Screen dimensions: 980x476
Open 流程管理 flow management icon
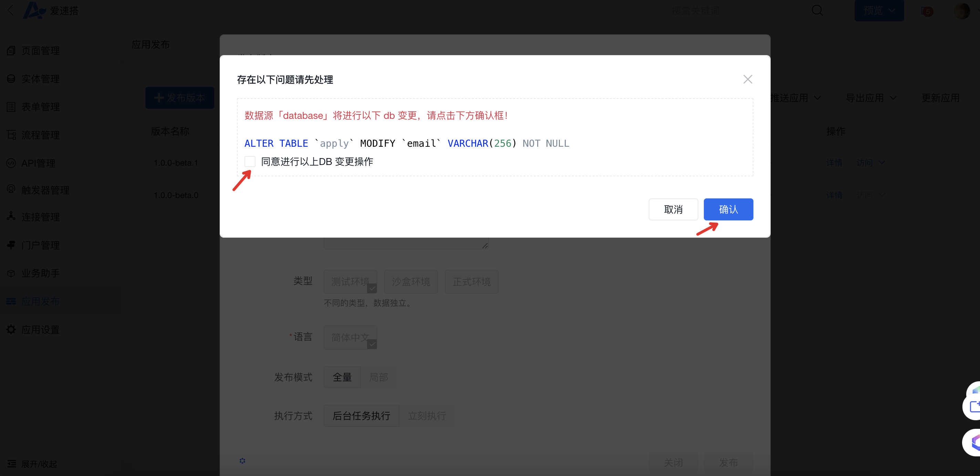click(x=11, y=135)
